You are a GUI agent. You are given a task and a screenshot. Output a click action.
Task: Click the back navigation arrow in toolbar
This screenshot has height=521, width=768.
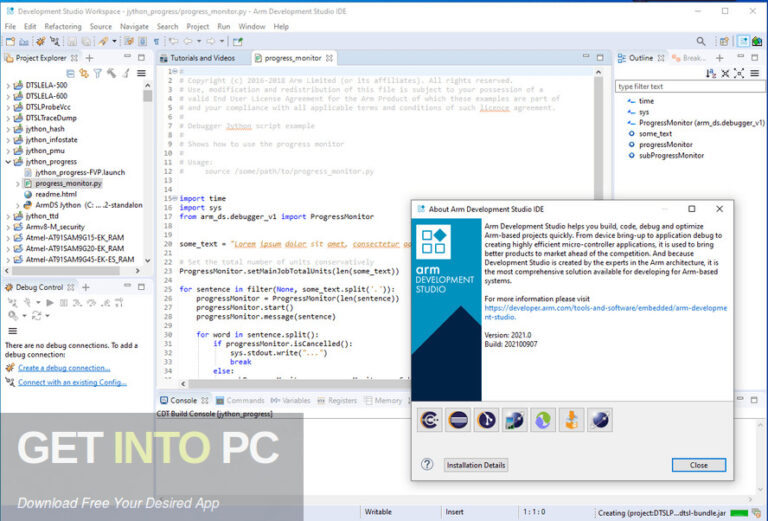[188, 42]
